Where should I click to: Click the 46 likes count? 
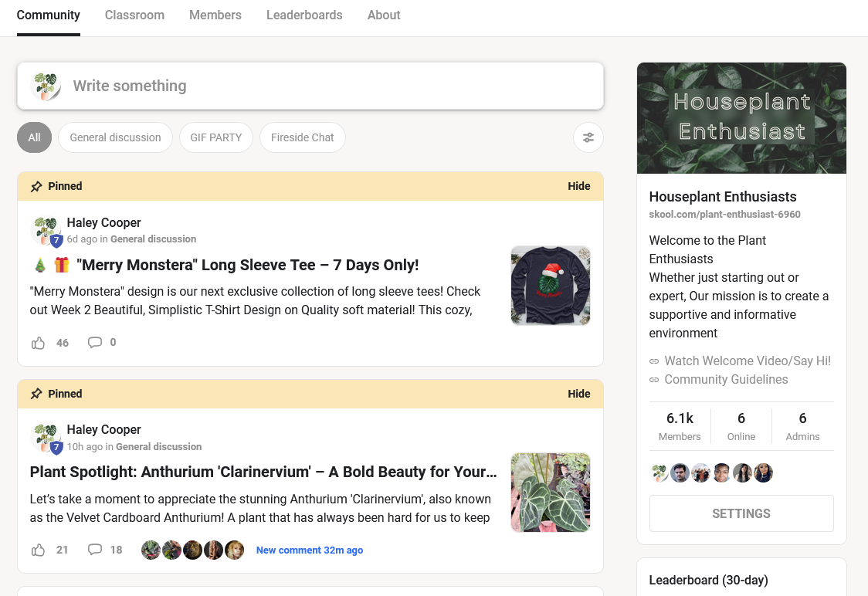63,343
